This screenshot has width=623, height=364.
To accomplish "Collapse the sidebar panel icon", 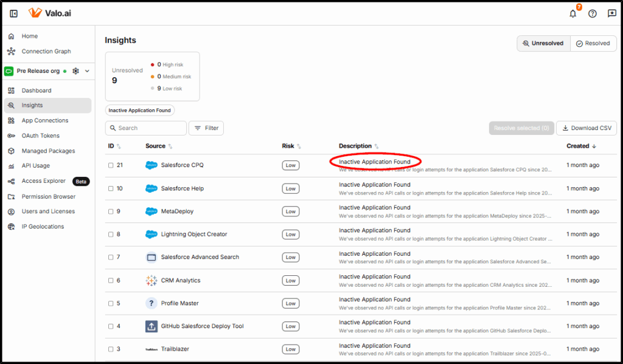I will 13,13.
